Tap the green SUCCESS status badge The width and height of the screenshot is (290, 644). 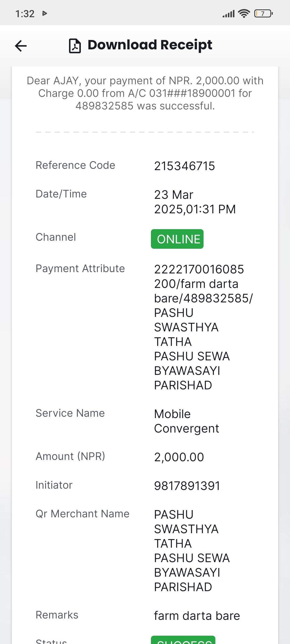point(183,640)
